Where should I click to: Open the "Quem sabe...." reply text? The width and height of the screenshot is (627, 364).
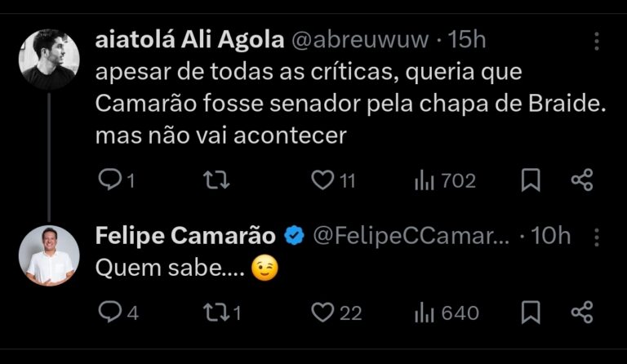pos(154,269)
